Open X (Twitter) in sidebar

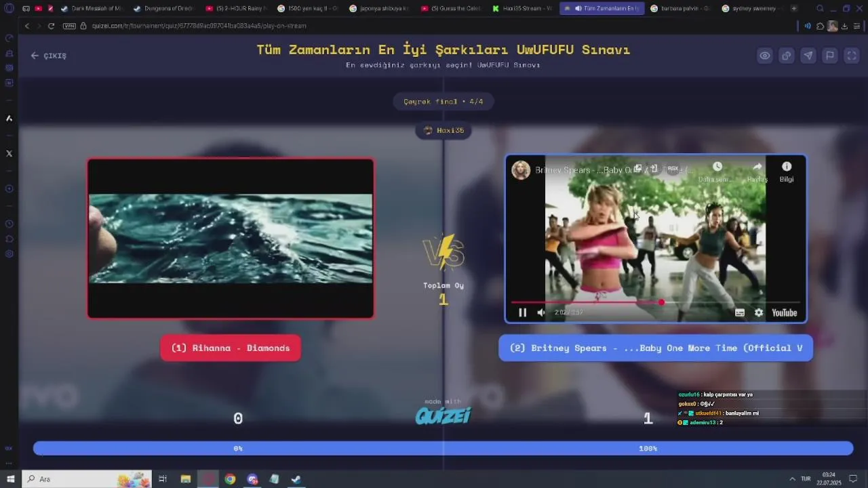pos(9,153)
